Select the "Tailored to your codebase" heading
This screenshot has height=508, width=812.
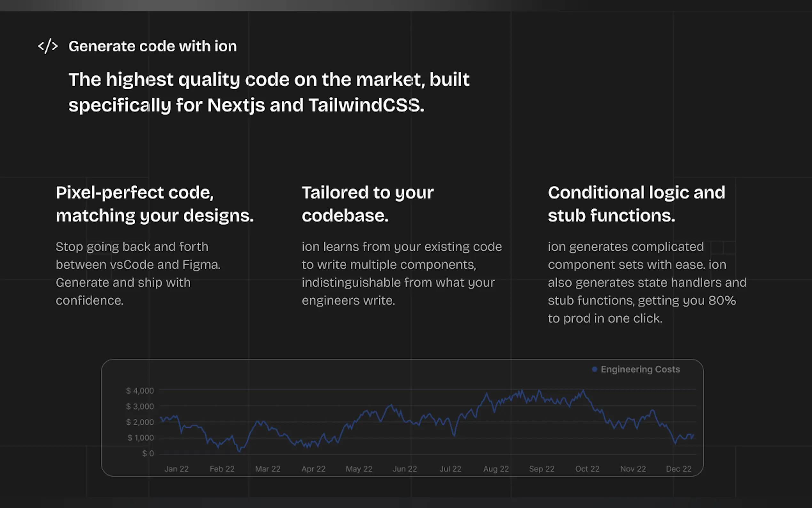[x=368, y=203]
